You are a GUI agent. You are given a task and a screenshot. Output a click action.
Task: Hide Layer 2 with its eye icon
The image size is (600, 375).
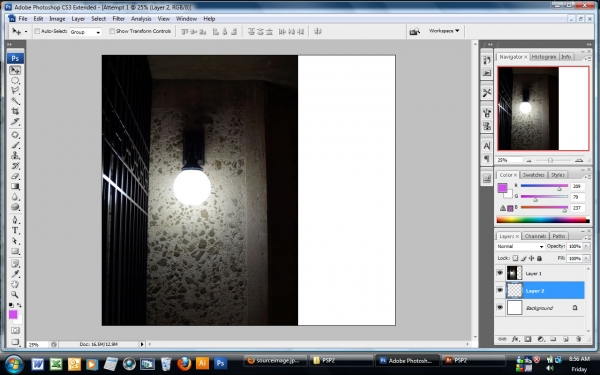[x=500, y=290]
